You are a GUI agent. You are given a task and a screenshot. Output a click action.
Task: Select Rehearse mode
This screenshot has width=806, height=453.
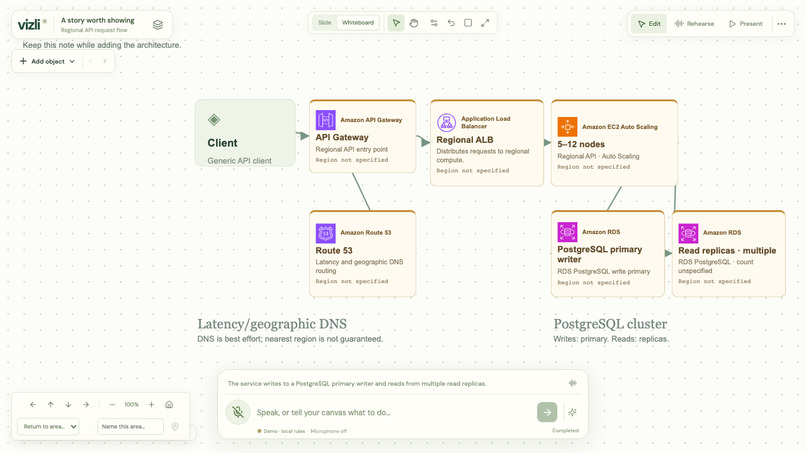[694, 24]
